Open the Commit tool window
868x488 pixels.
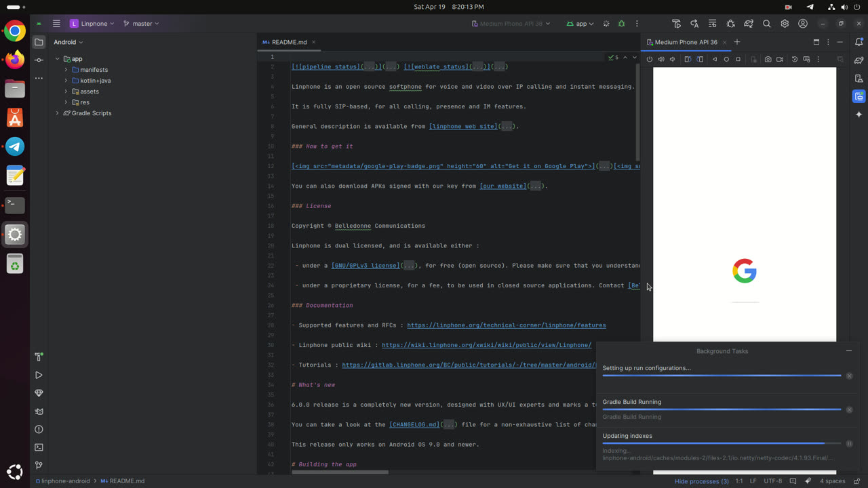coord(39,60)
